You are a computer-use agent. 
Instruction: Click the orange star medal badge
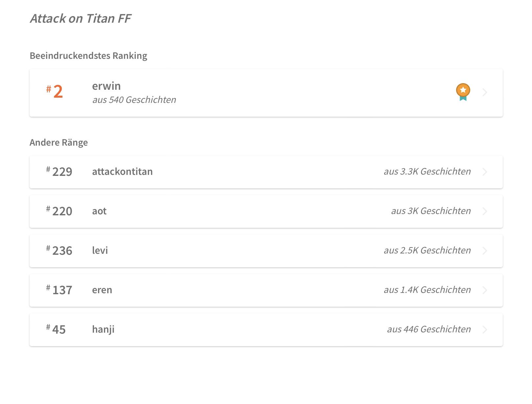(x=463, y=92)
